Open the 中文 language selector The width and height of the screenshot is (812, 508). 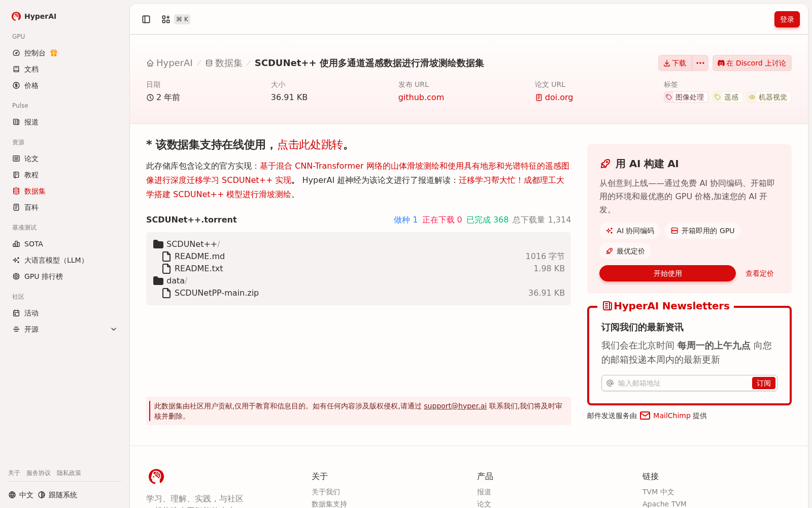coord(21,495)
